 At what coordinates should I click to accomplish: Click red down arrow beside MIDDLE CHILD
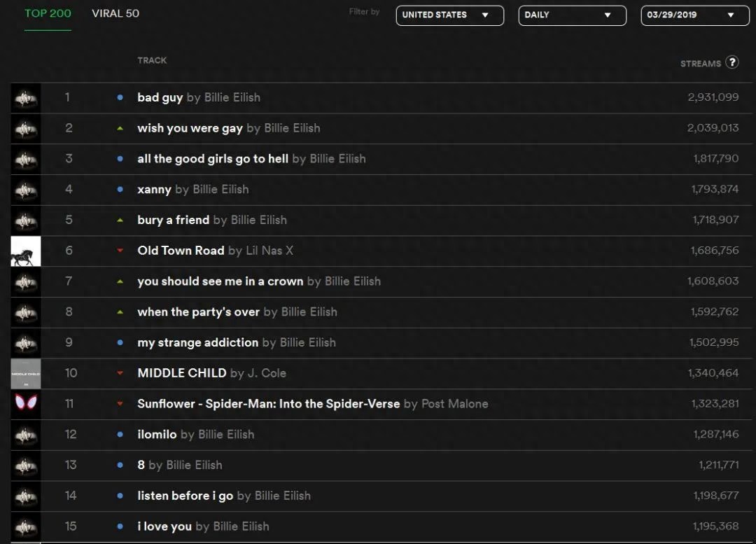click(120, 373)
